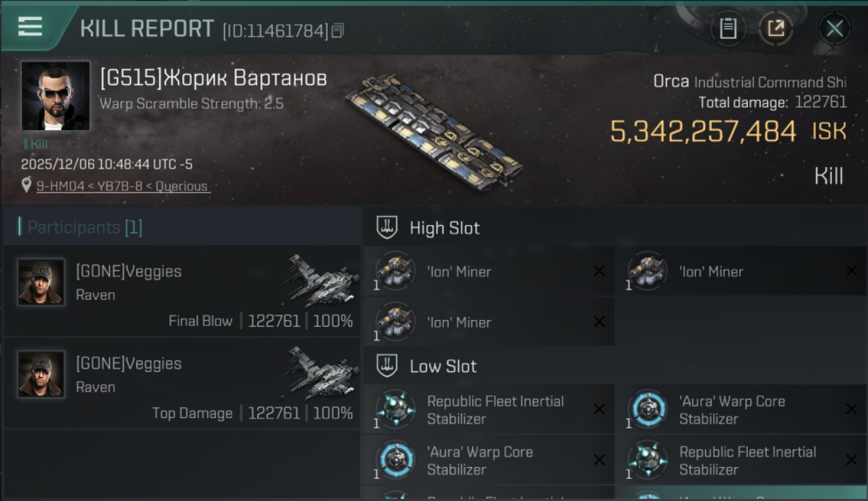Open Veggies Final Blow participant portrait
Image resolution: width=868 pixels, height=501 pixels.
(x=41, y=282)
